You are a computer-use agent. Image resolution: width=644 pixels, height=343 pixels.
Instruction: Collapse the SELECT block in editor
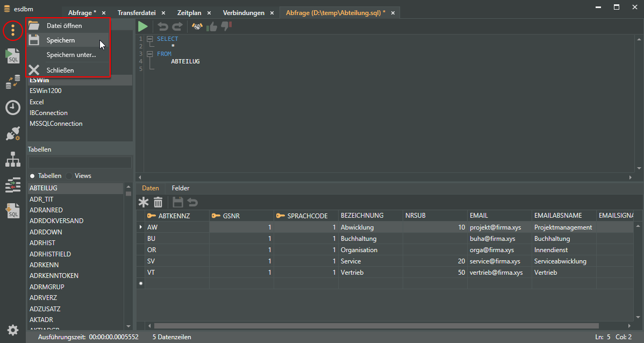(x=150, y=39)
